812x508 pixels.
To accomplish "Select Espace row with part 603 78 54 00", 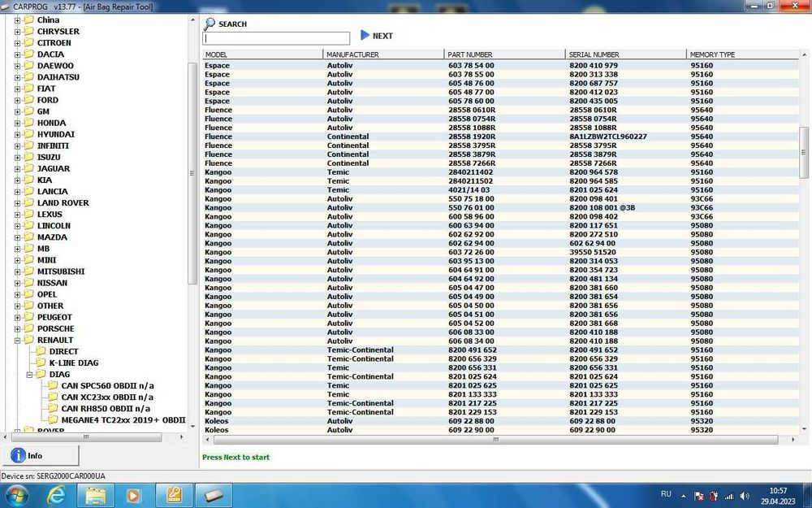I will 500,66.
